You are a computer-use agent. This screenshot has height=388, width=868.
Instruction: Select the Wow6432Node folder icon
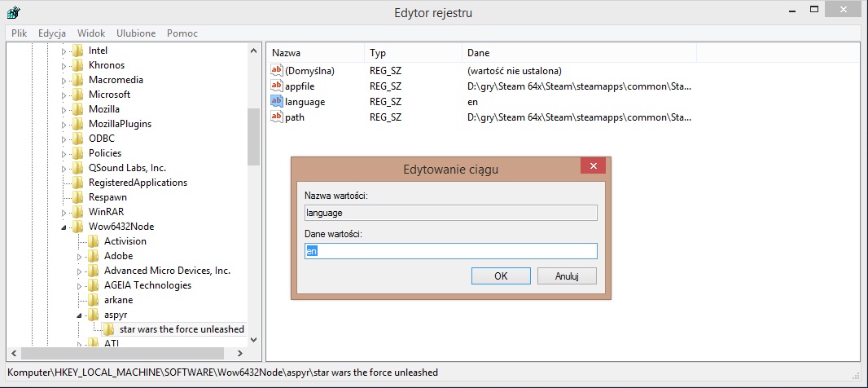[78, 227]
